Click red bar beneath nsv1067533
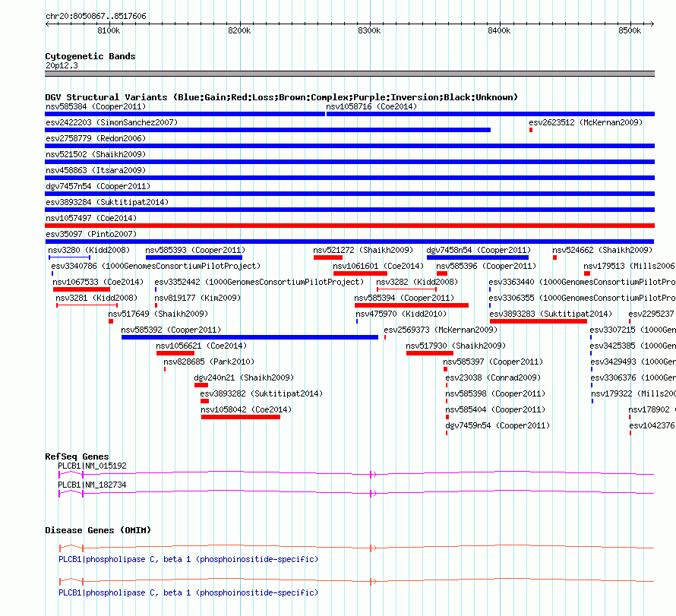The height and width of the screenshot is (616, 676). coord(81,289)
